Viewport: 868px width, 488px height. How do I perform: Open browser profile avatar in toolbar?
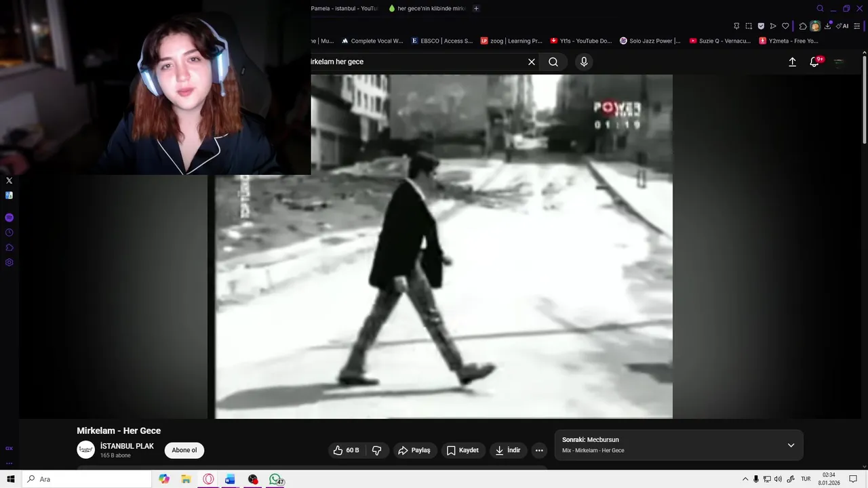click(815, 26)
